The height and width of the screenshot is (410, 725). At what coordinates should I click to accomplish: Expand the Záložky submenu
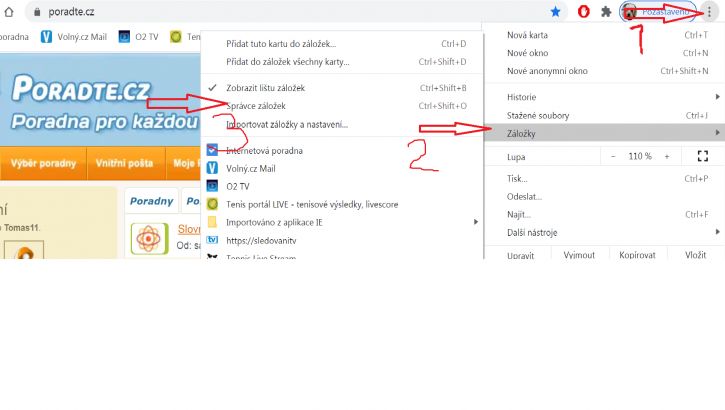(x=604, y=133)
